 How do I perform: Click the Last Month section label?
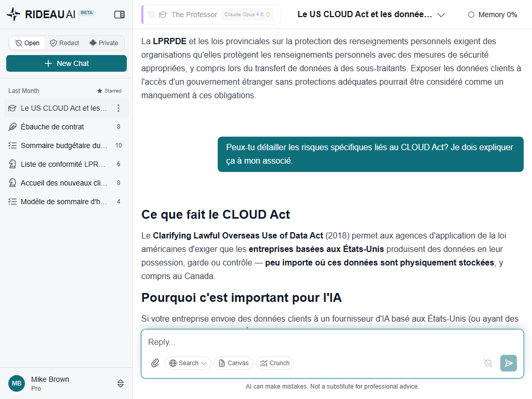tap(24, 91)
